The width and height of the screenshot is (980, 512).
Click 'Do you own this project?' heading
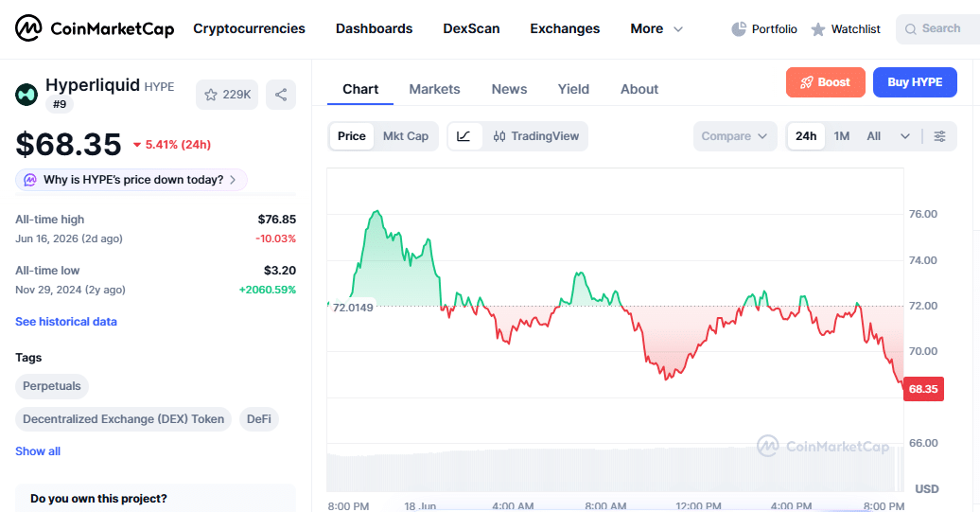pos(98,499)
